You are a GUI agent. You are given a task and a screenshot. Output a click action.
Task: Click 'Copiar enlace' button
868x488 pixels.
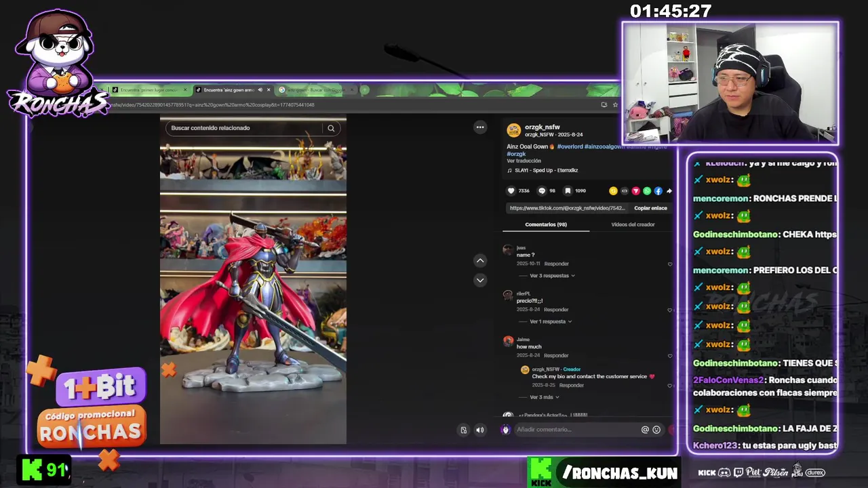(x=650, y=208)
